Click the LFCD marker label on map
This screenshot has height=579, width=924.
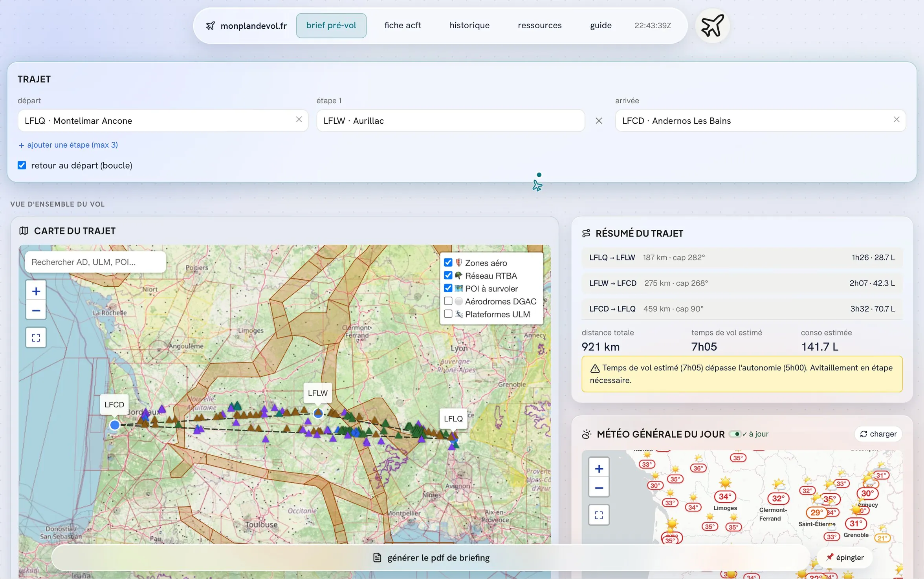[x=114, y=405]
